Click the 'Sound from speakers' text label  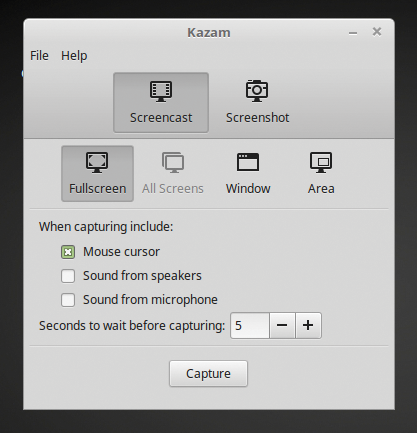coord(142,276)
